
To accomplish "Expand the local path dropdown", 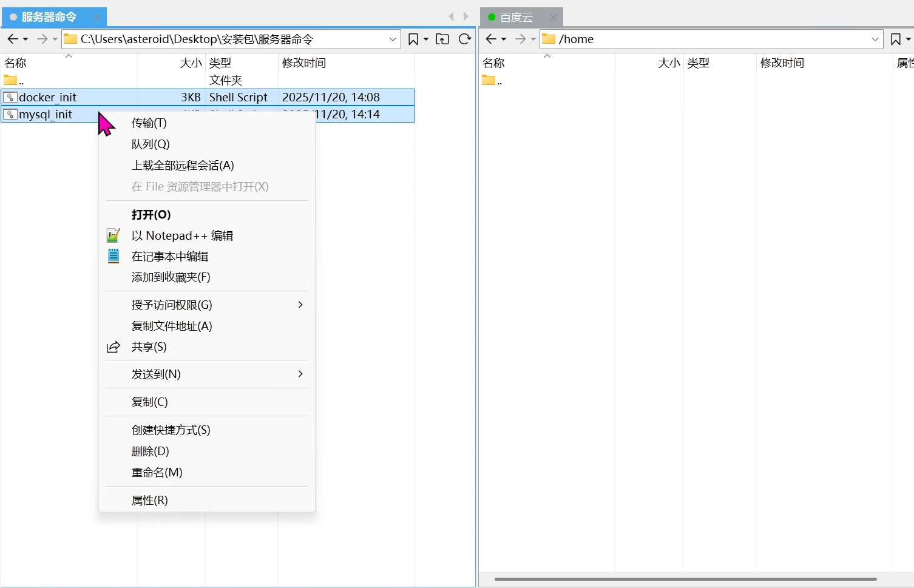I will click(x=393, y=39).
